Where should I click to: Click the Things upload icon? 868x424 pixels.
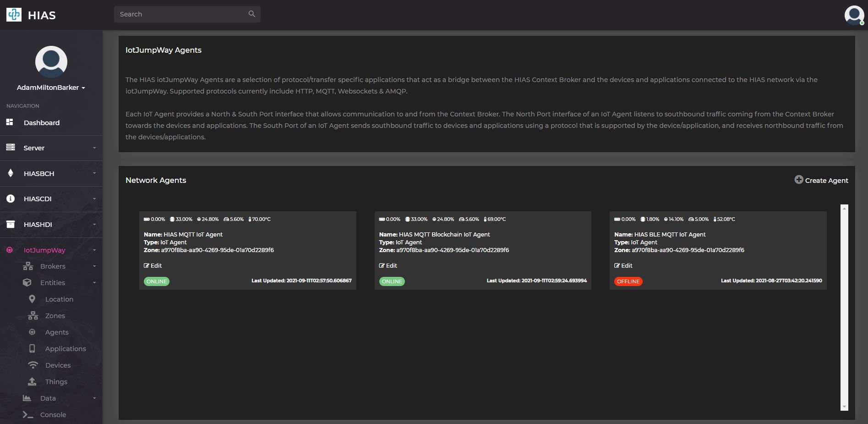click(32, 381)
